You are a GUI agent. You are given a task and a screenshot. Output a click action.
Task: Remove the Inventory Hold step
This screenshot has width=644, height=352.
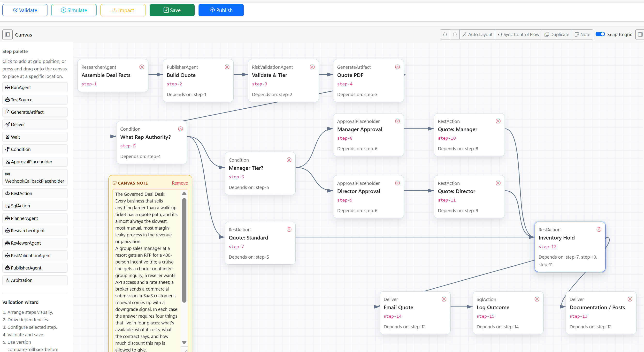pyautogui.click(x=599, y=230)
